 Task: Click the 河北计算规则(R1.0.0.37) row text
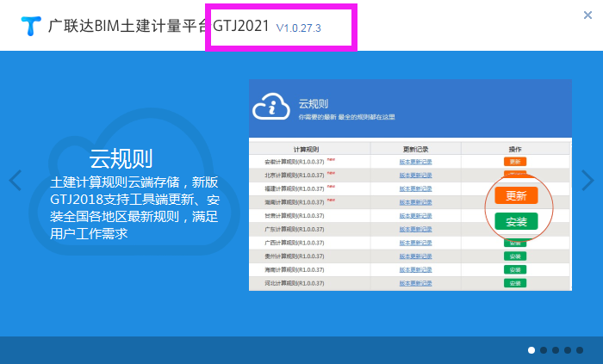pos(295,283)
